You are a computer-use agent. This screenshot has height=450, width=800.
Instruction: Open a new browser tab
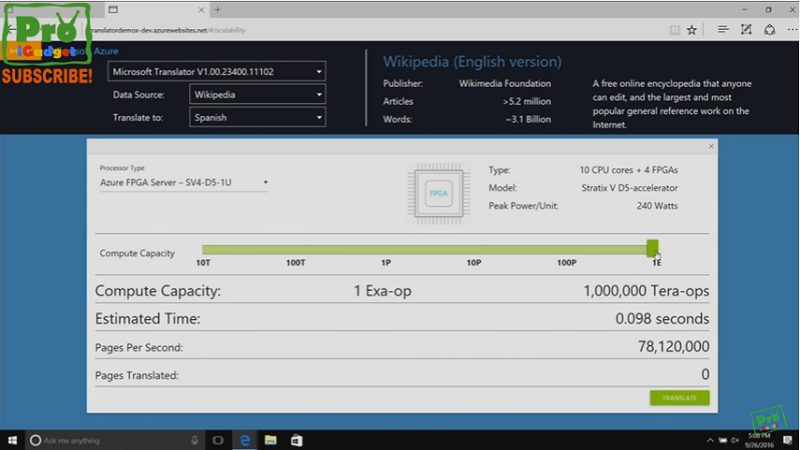[x=218, y=10]
